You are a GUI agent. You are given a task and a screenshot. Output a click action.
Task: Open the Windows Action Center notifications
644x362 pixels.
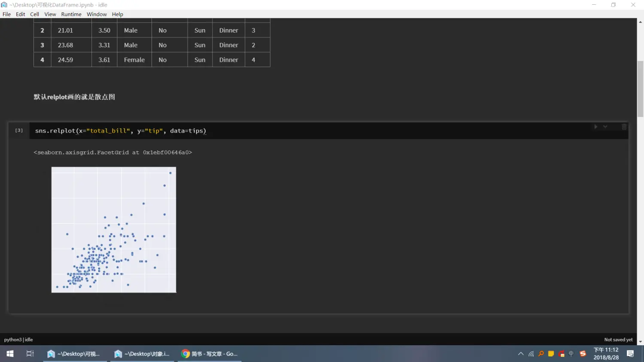[x=630, y=354]
